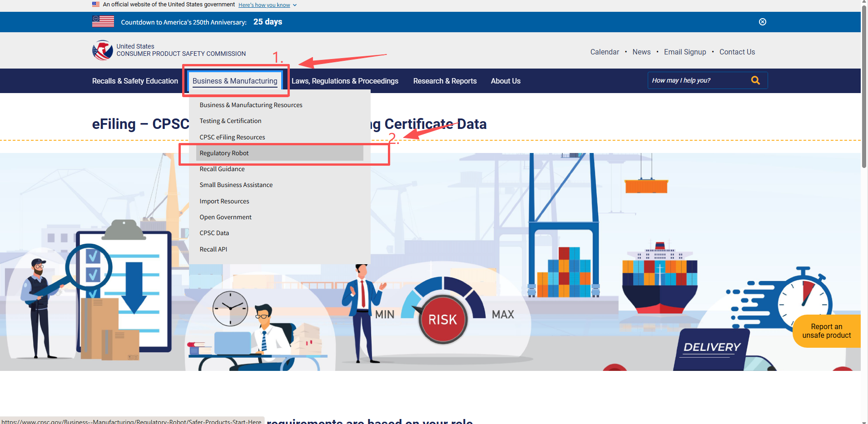Open the 'Here's how you know' link

click(x=264, y=5)
